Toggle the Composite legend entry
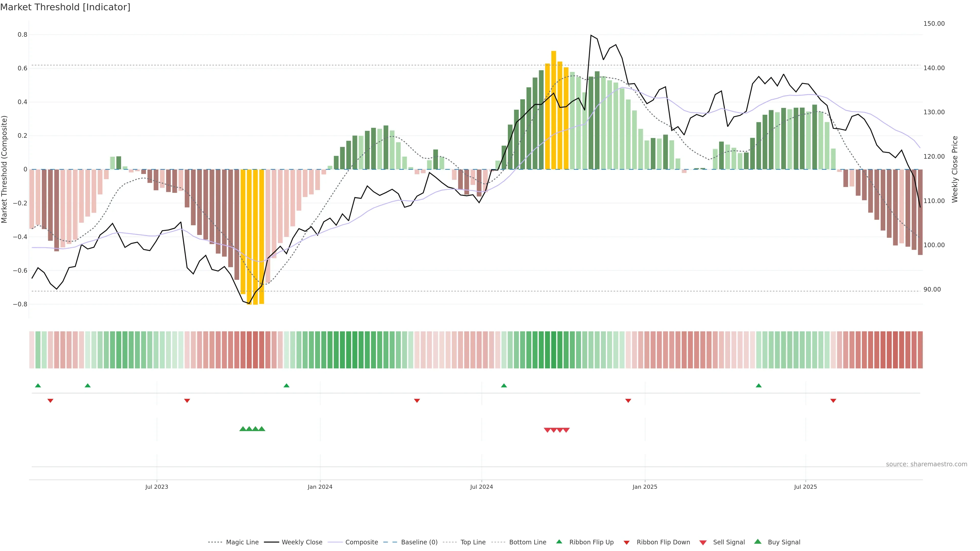 pyautogui.click(x=361, y=542)
